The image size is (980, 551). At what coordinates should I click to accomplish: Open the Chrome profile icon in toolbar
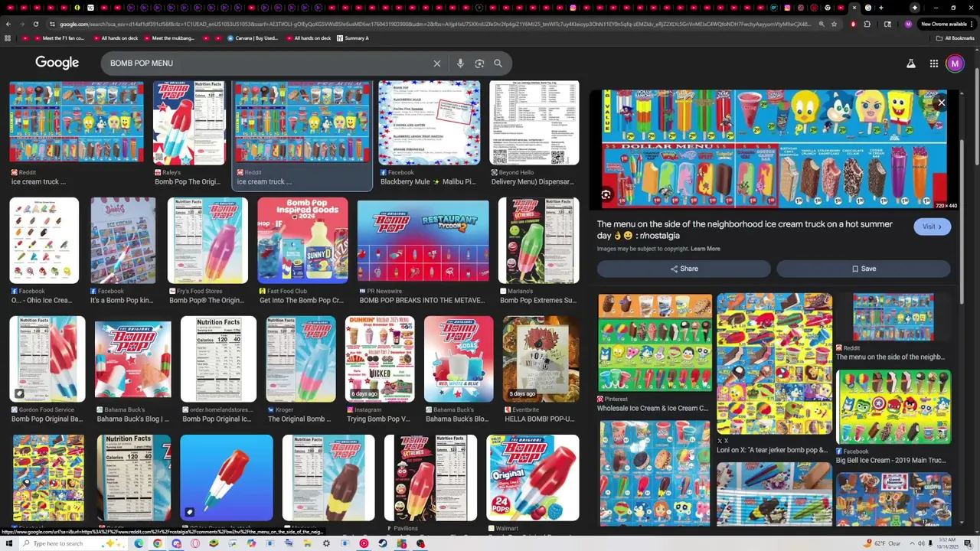pyautogui.click(x=908, y=24)
